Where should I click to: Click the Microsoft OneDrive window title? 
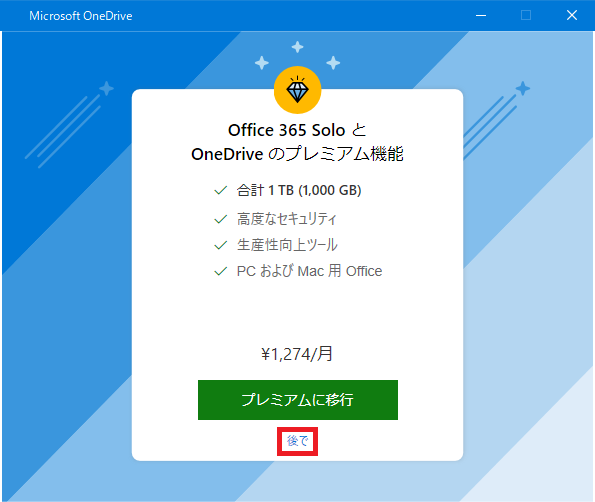pos(81,16)
